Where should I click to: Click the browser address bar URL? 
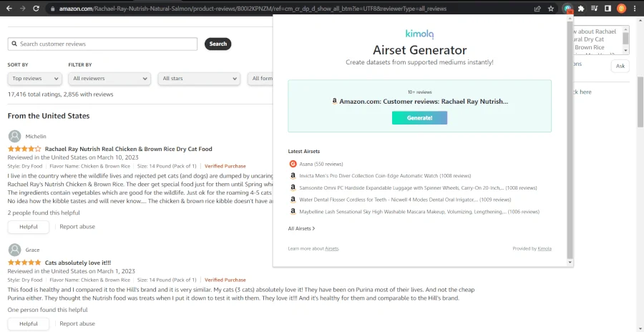click(253, 8)
